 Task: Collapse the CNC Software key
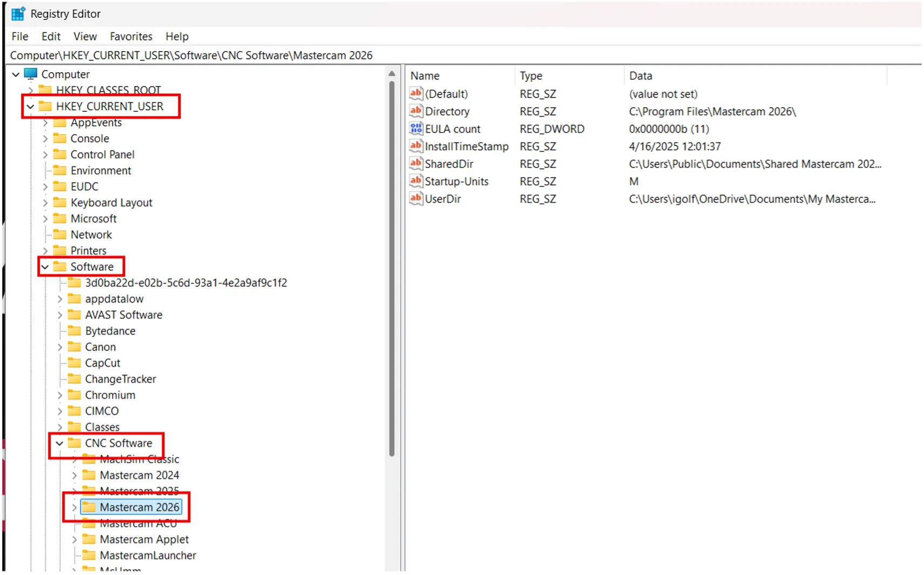(60, 443)
